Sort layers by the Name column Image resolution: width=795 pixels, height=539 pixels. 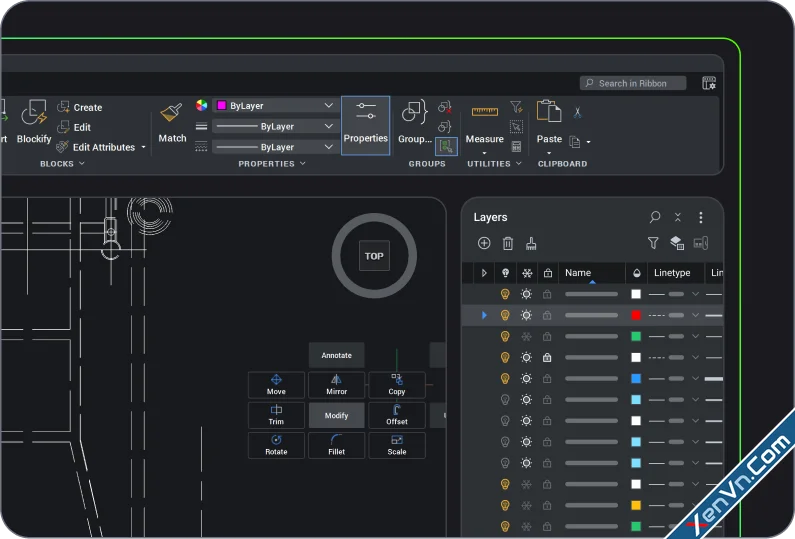point(592,273)
